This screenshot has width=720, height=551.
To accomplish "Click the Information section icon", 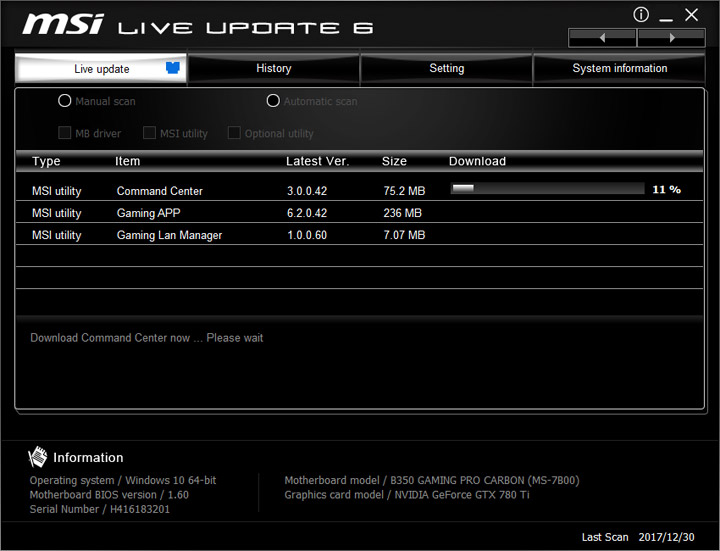I will point(38,457).
